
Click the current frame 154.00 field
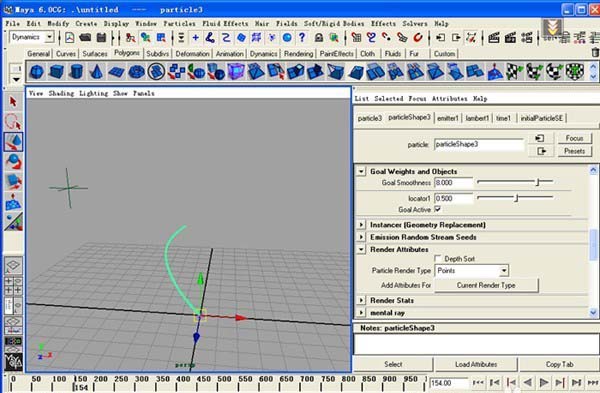(x=448, y=383)
